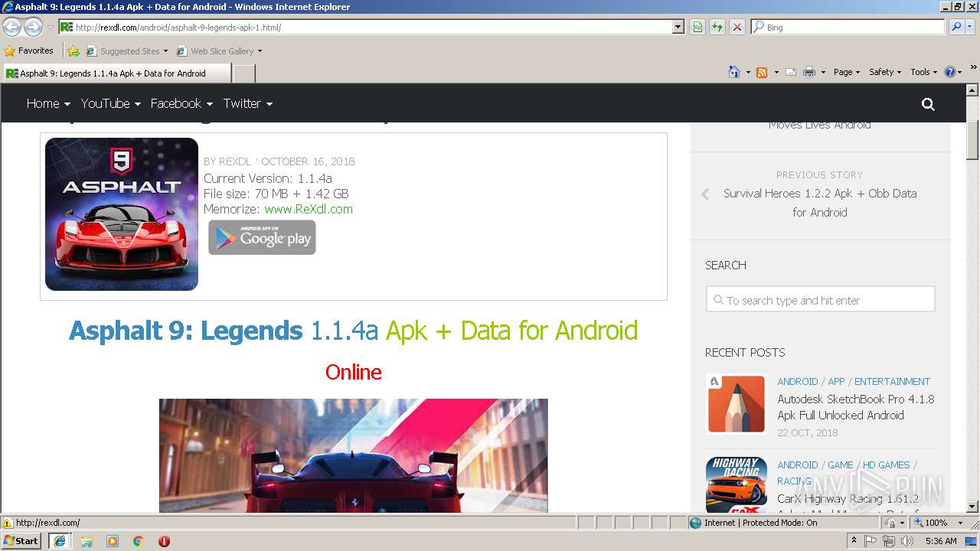This screenshot has height=551, width=980.
Task: Open a new blank tab
Action: coord(243,73)
